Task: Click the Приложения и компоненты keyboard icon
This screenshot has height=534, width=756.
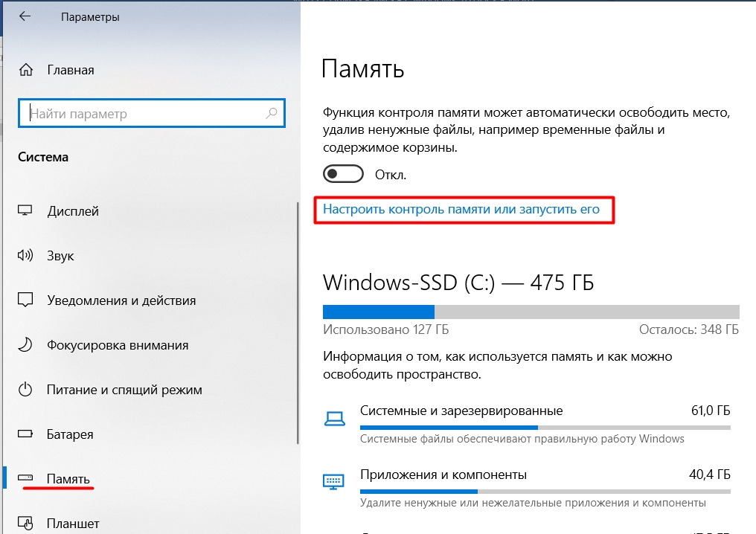Action: coord(333,481)
